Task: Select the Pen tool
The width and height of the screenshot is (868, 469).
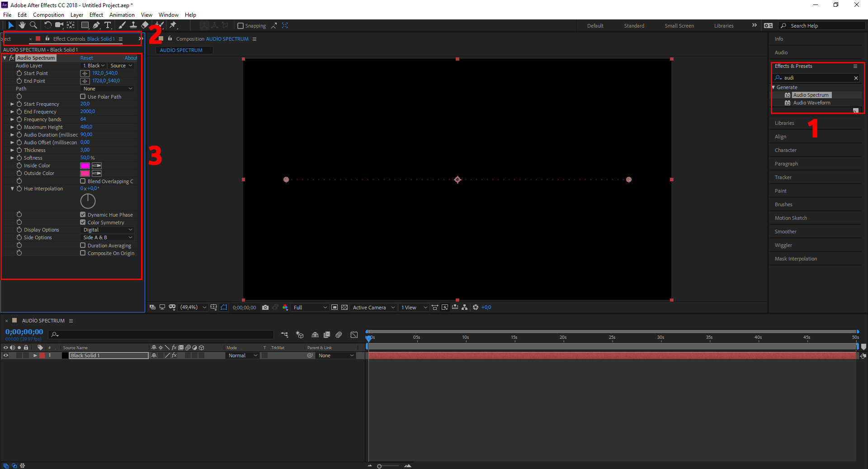Action: 96,25
